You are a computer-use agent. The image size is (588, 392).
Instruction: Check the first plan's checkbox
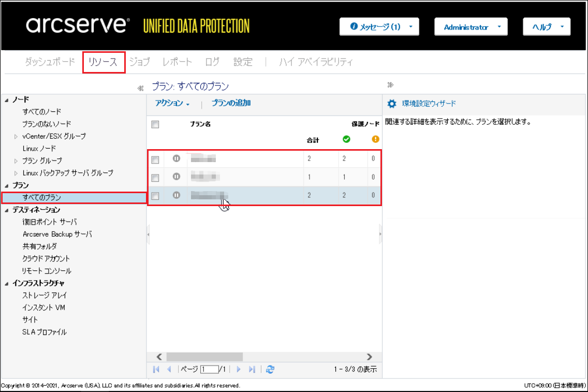click(155, 160)
